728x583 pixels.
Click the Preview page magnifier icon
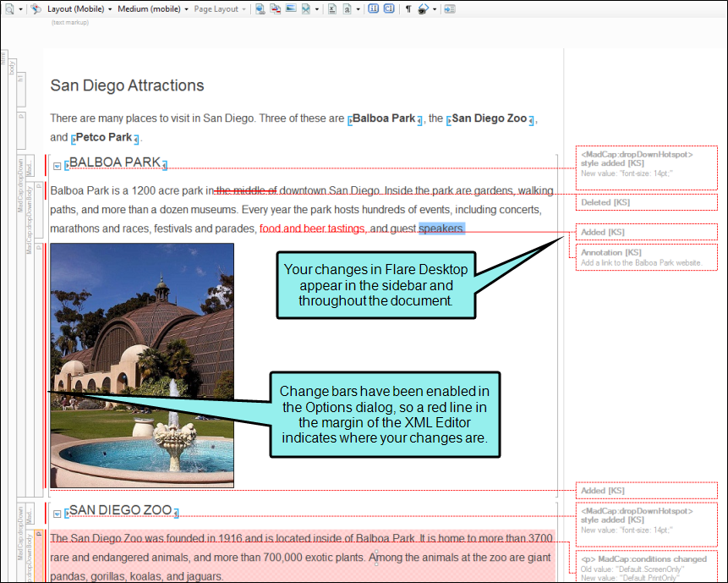coord(9,8)
